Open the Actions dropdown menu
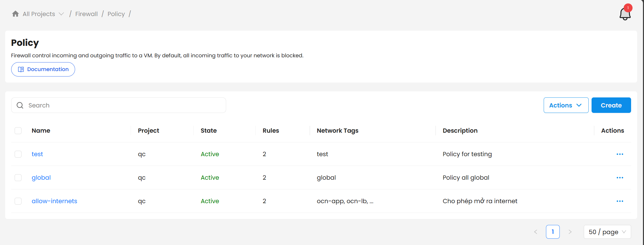This screenshot has height=245, width=644. 566,105
